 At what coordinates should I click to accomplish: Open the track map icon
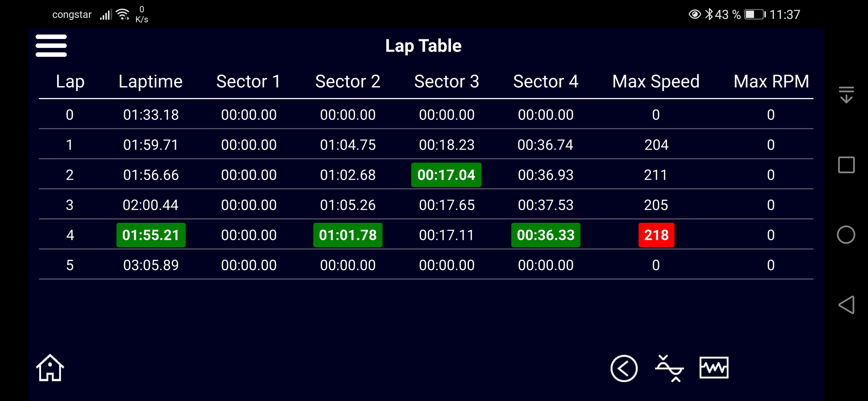click(x=669, y=368)
